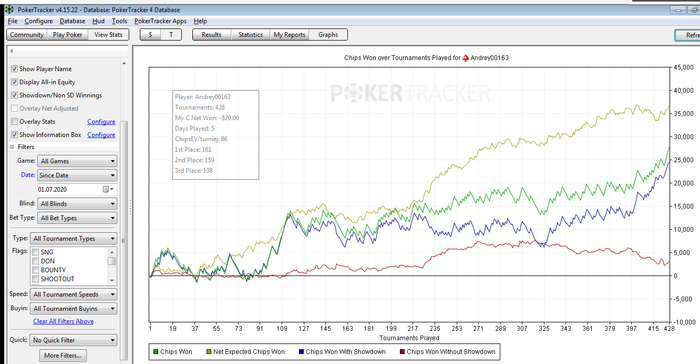Toggle the yellow Net Expected Chips Won swatch
This screenshot has height=364, width=700.
(x=208, y=352)
